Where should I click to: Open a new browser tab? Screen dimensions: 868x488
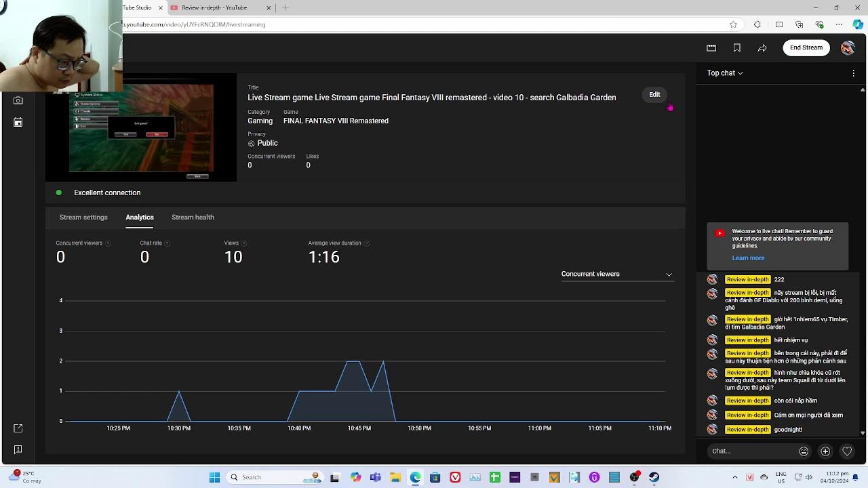[285, 7]
